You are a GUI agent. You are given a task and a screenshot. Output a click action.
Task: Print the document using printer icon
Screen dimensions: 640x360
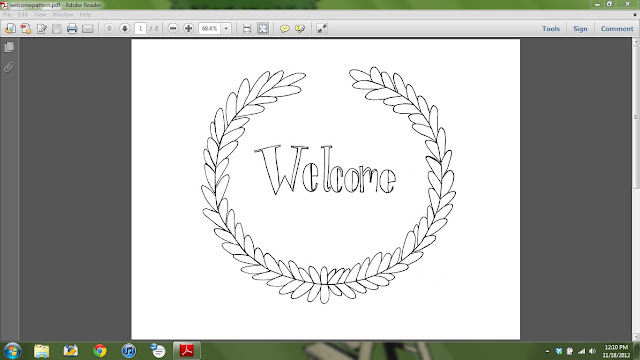click(72, 29)
